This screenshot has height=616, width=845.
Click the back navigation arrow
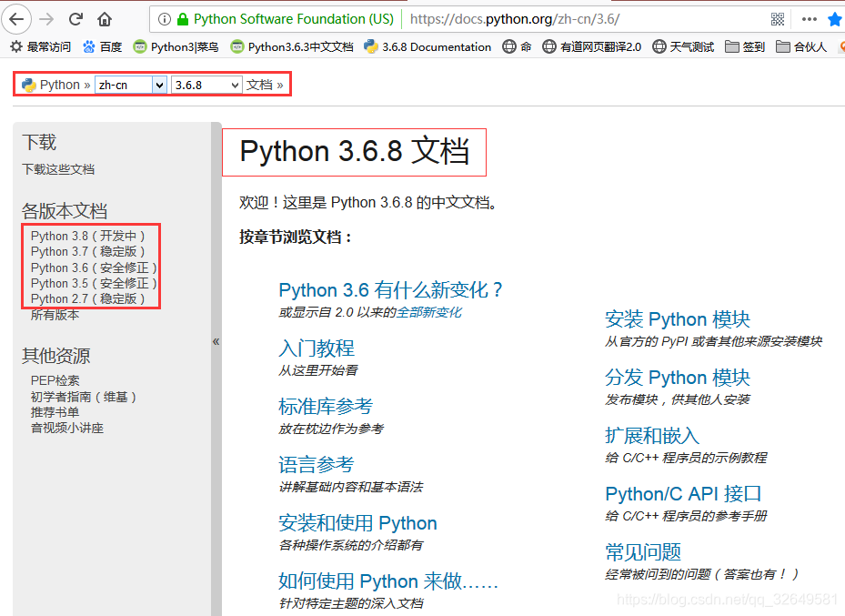(17, 18)
